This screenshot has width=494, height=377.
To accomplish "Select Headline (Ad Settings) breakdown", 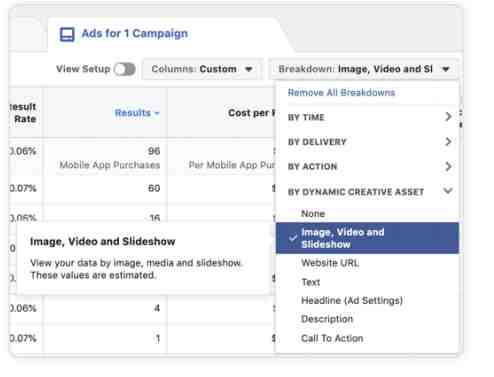I will coord(352,301).
